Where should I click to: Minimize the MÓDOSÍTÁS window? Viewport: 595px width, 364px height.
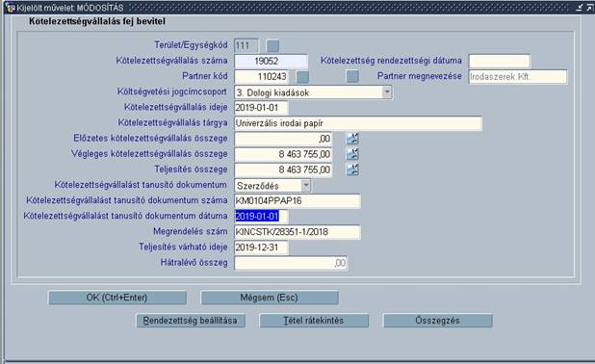pyautogui.click(x=579, y=8)
